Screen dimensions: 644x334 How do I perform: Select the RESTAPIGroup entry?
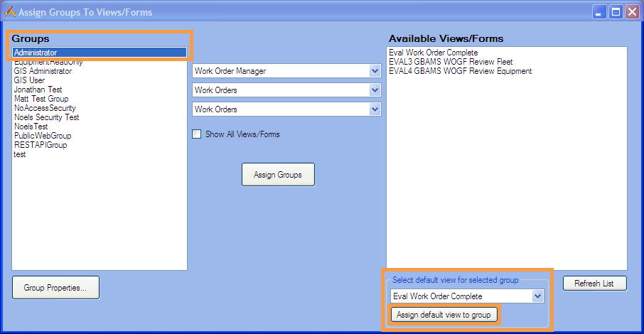point(41,145)
